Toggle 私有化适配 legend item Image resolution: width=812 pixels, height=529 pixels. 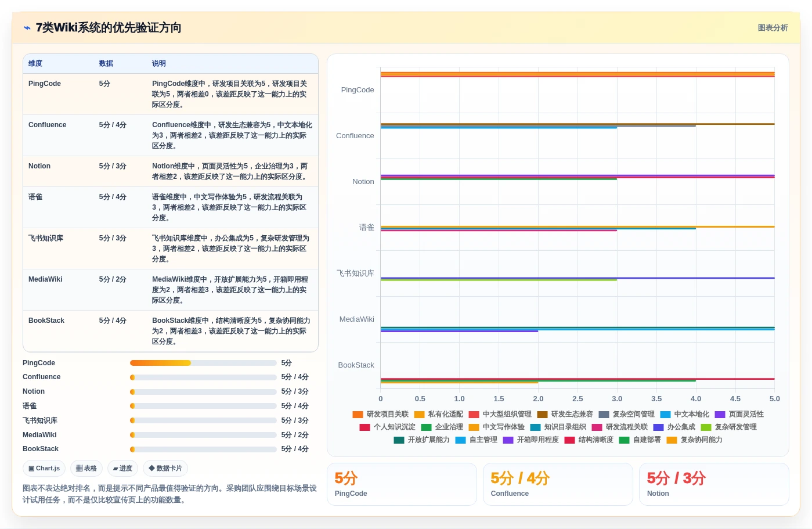pyautogui.click(x=438, y=415)
